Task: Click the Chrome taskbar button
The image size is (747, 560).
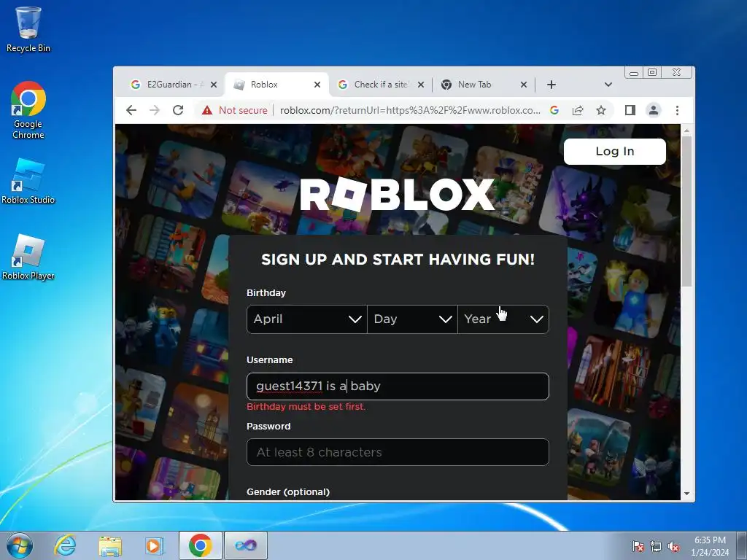Action: pos(200,545)
